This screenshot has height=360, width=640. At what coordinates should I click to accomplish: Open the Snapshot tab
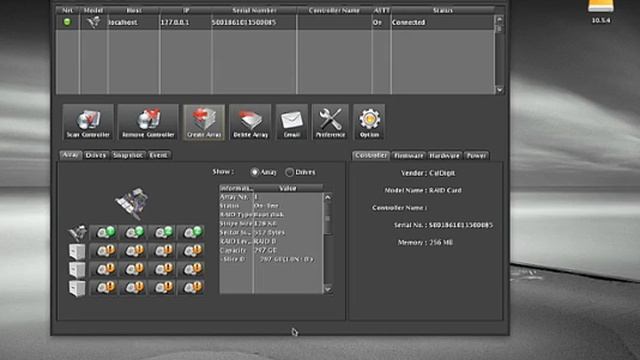click(128, 155)
